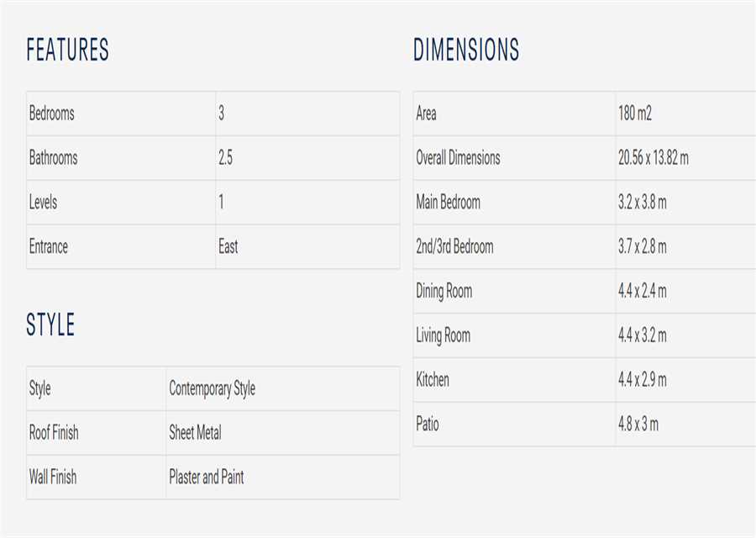Select the Roof Finish label
This screenshot has height=538, width=756.
tap(54, 433)
